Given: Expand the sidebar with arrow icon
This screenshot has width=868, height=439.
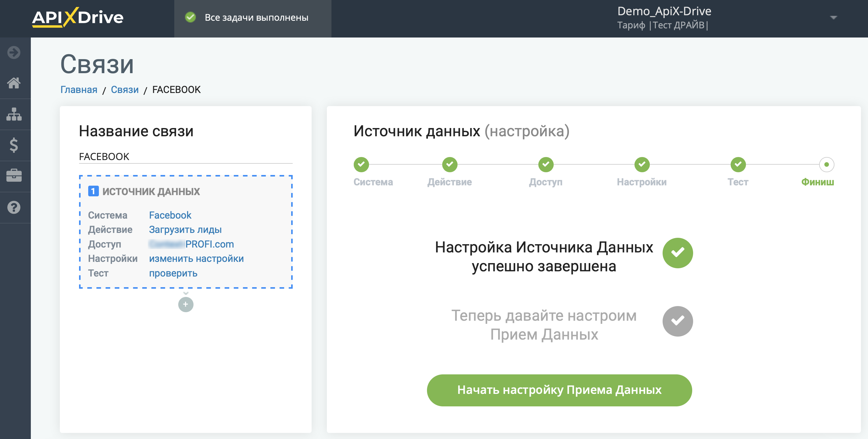Looking at the screenshot, I should click(14, 52).
